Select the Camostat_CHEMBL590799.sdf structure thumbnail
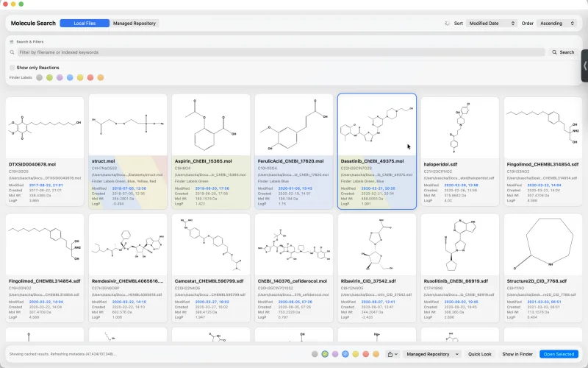Viewport: 588px width, 368px height. pyautogui.click(x=211, y=244)
